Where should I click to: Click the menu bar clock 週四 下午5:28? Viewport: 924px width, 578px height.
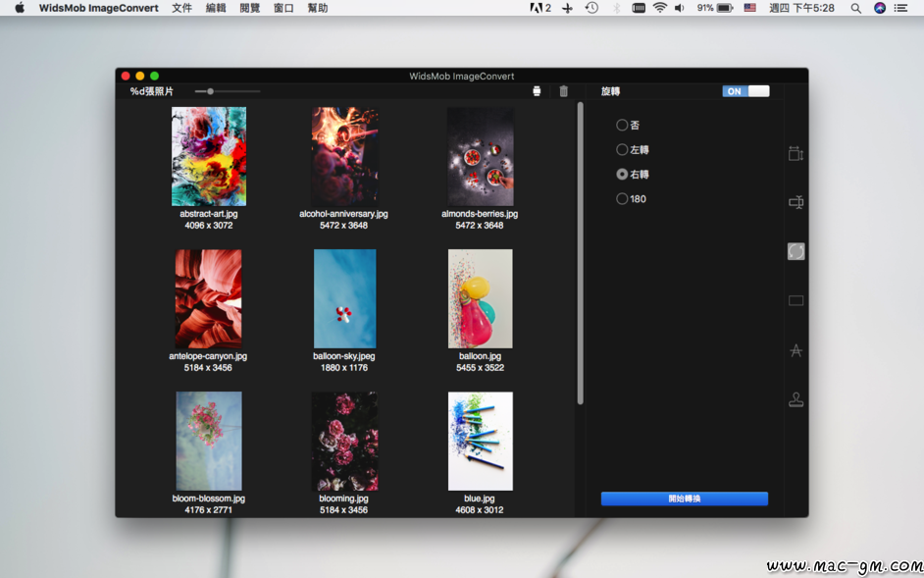801,8
